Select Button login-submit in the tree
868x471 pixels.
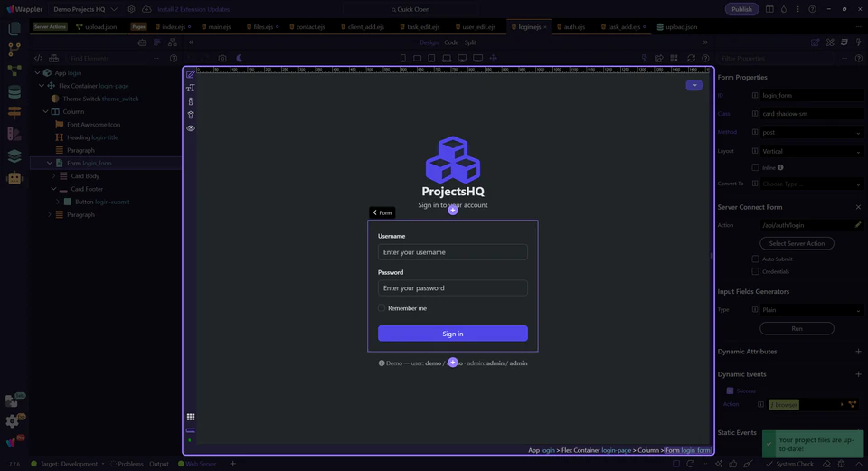click(x=102, y=202)
